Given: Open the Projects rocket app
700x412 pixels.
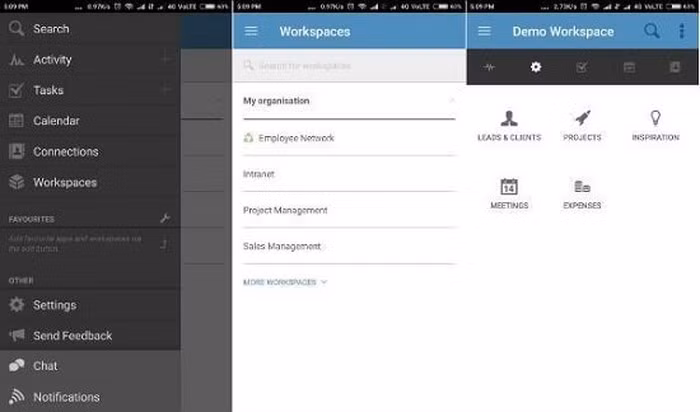Looking at the screenshot, I should tap(582, 125).
